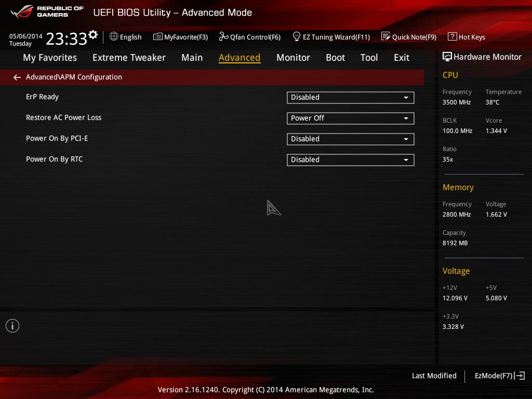Click the globe language icon
The width and height of the screenshot is (532, 399).
(114, 36)
